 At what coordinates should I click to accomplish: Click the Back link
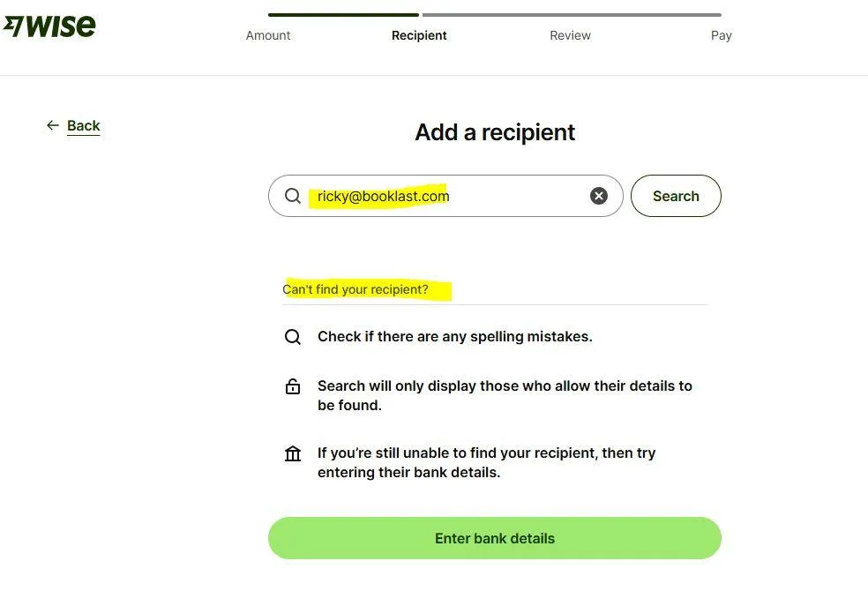tap(84, 125)
